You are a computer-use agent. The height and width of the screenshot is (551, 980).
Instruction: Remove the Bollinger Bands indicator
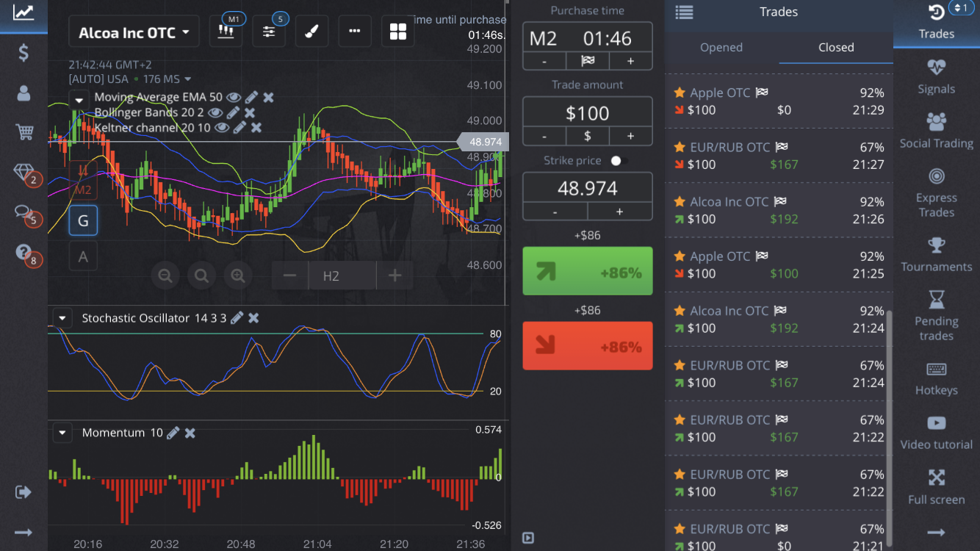point(250,112)
